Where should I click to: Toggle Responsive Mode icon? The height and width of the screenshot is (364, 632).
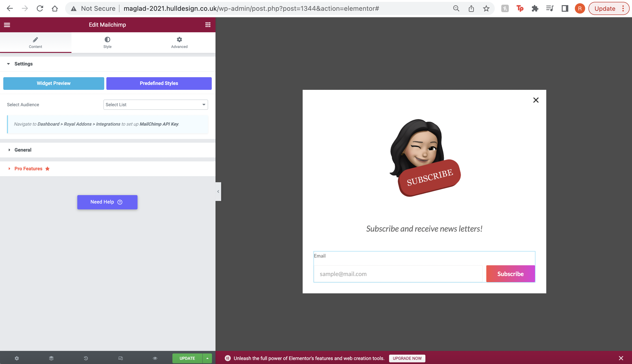120,358
